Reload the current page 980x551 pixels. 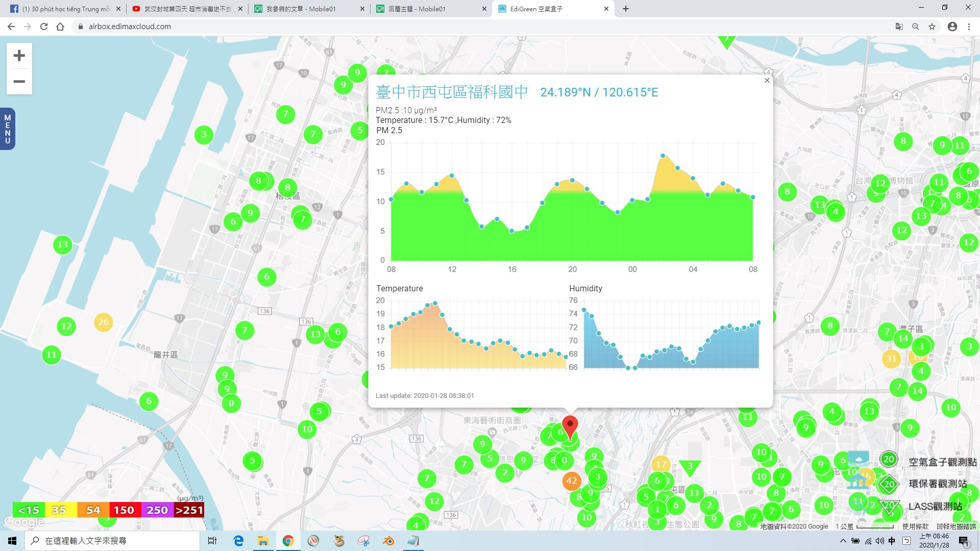[44, 27]
